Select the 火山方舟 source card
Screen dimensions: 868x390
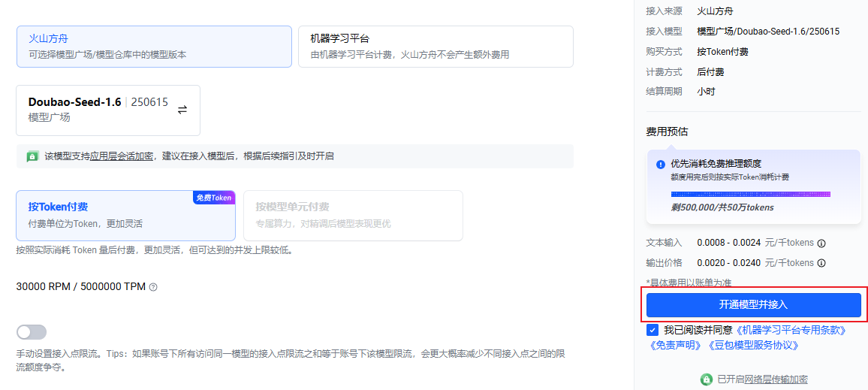click(x=154, y=47)
